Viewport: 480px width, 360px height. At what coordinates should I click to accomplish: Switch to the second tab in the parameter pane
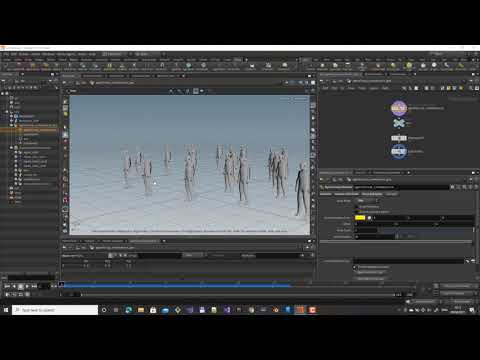347,194
